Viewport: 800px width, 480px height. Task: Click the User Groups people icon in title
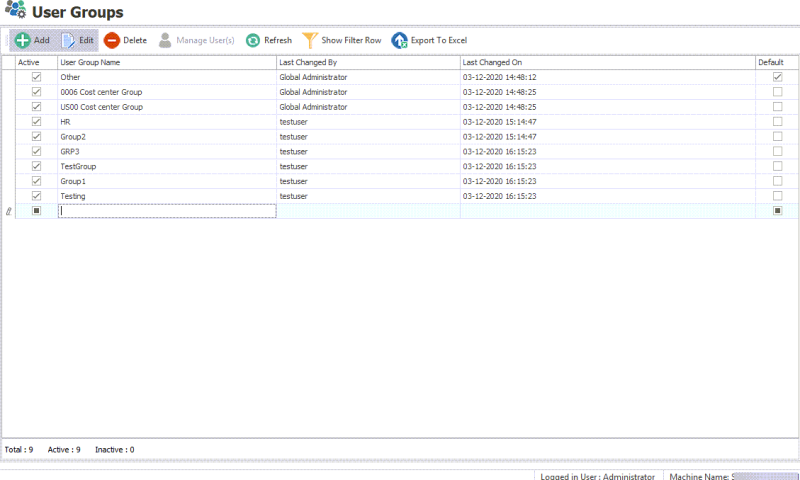16,12
